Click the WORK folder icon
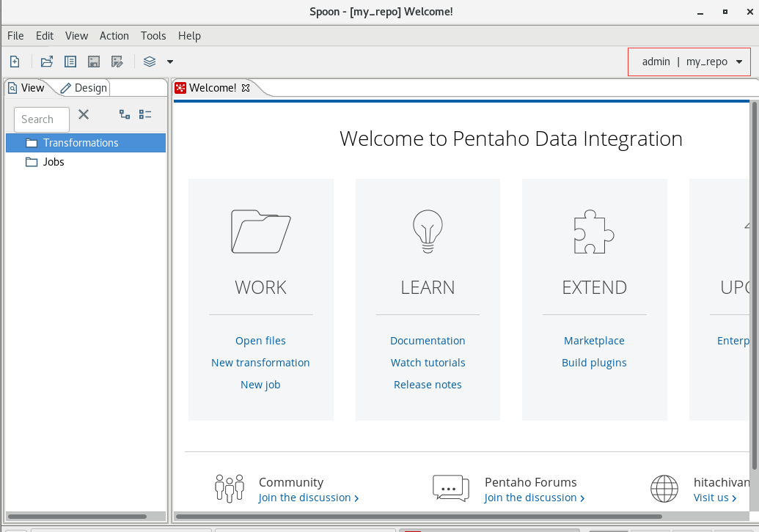 [261, 231]
